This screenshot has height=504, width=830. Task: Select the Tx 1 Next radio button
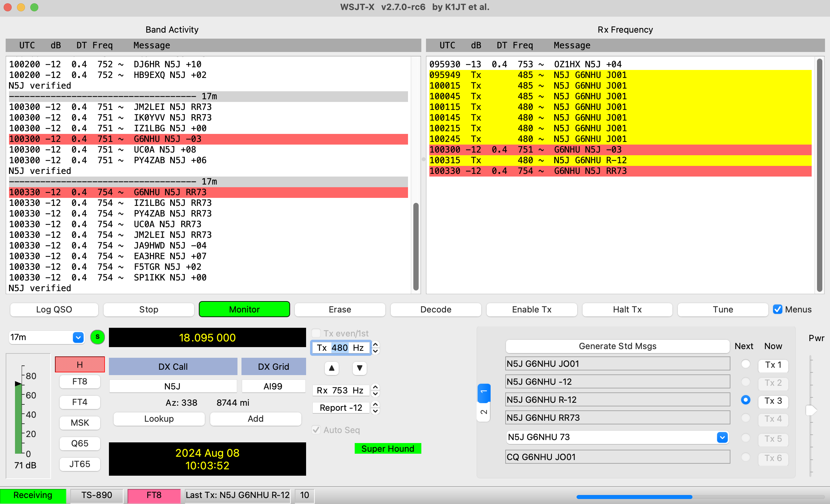pyautogui.click(x=745, y=364)
